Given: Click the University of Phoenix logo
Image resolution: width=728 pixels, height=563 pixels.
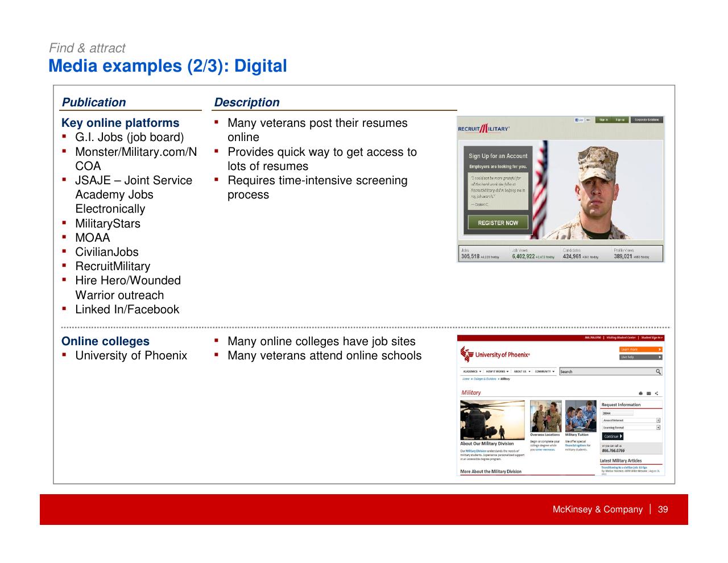Looking at the screenshot, I should (495, 355).
